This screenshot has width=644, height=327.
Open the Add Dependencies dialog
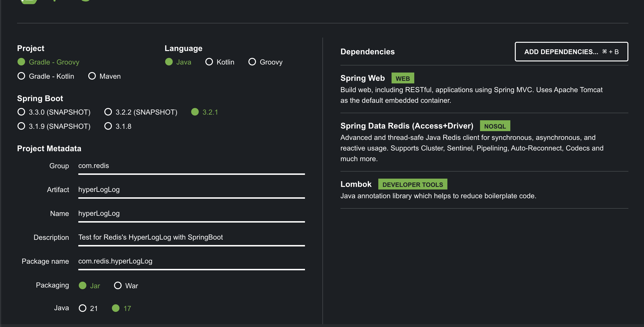[x=571, y=52]
